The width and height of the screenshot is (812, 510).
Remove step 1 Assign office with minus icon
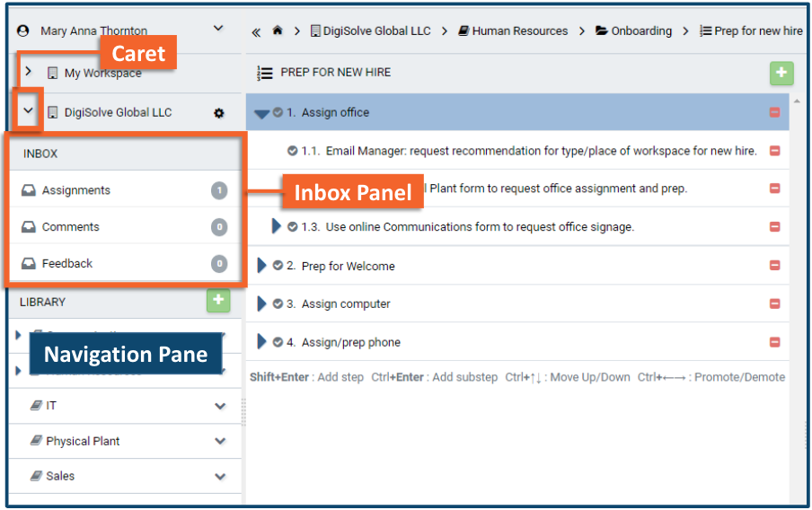click(774, 112)
